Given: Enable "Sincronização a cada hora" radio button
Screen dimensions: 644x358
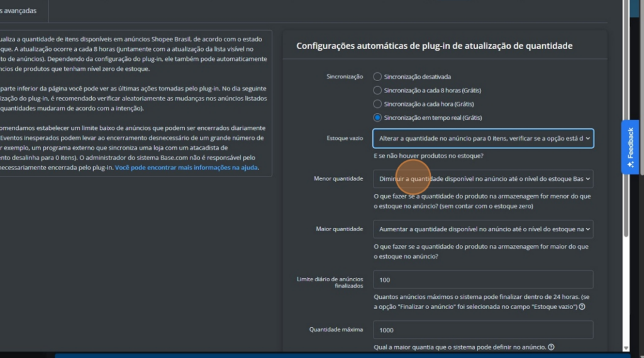Looking at the screenshot, I should click(377, 104).
